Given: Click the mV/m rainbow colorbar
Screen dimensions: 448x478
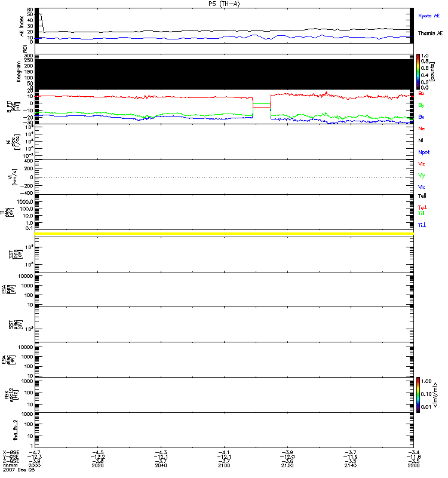Looking at the screenshot, I should click(x=418, y=395).
